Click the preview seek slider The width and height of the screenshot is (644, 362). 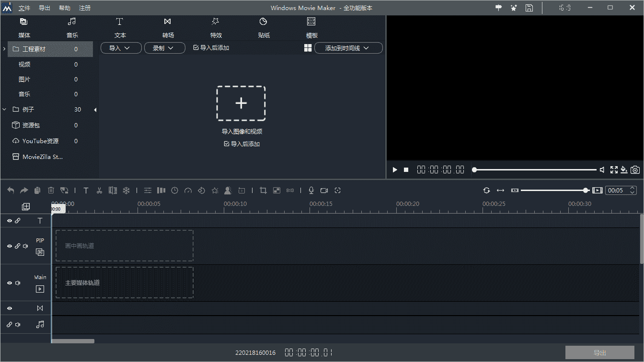click(x=535, y=170)
